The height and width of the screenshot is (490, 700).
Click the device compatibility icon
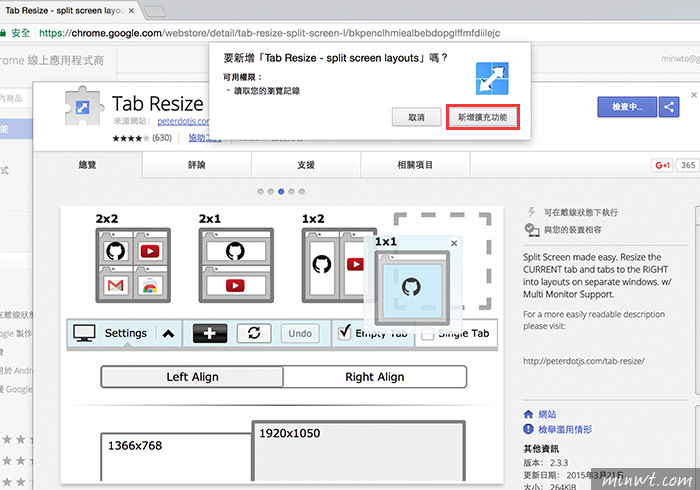pyautogui.click(x=531, y=230)
